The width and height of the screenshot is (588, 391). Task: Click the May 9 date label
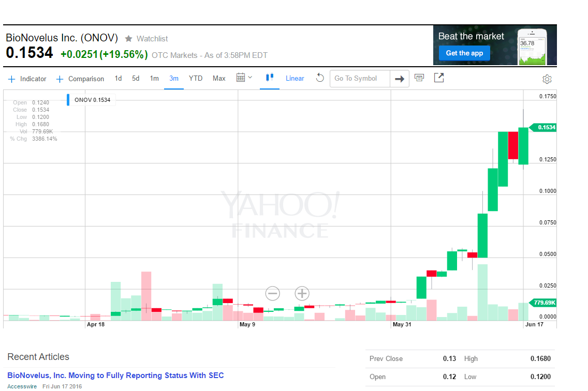click(x=247, y=324)
